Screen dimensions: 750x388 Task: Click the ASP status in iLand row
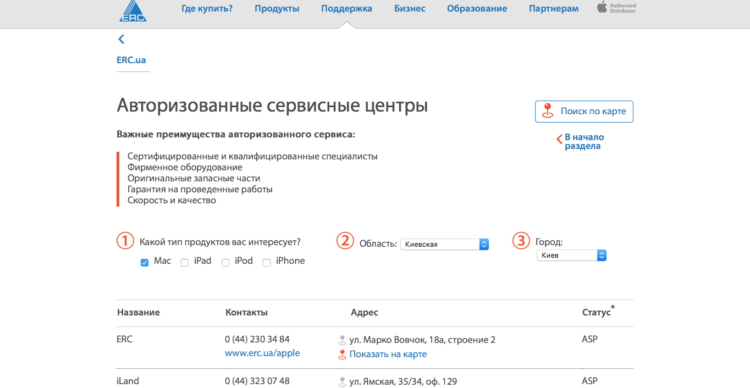click(x=590, y=382)
